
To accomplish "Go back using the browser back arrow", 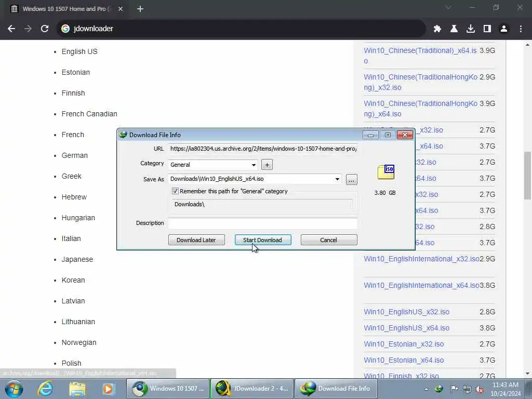I will click(11, 29).
